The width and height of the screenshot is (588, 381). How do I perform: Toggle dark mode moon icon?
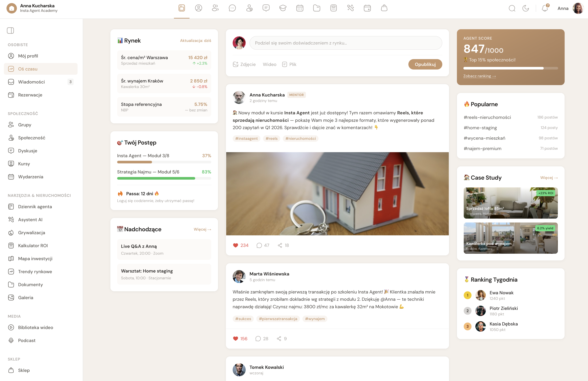click(526, 8)
